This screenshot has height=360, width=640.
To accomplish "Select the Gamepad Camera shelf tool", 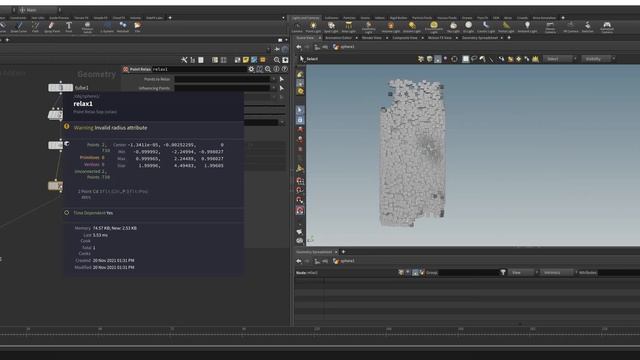I will 607,27.
